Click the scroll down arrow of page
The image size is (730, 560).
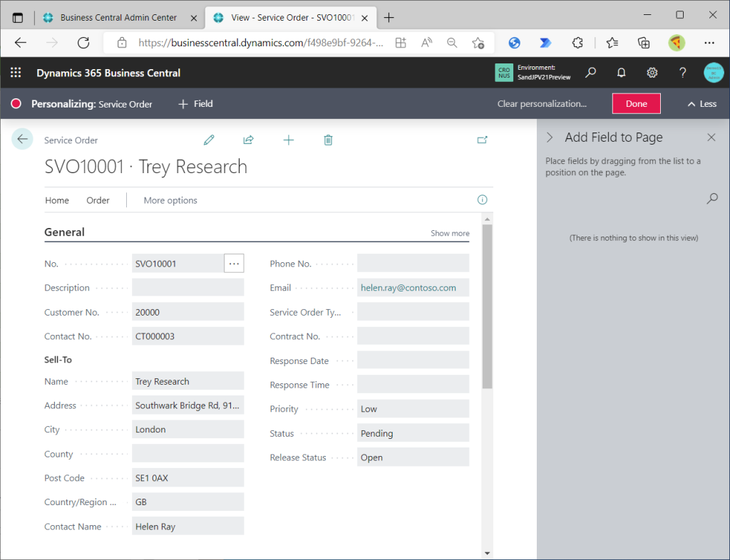click(487, 553)
